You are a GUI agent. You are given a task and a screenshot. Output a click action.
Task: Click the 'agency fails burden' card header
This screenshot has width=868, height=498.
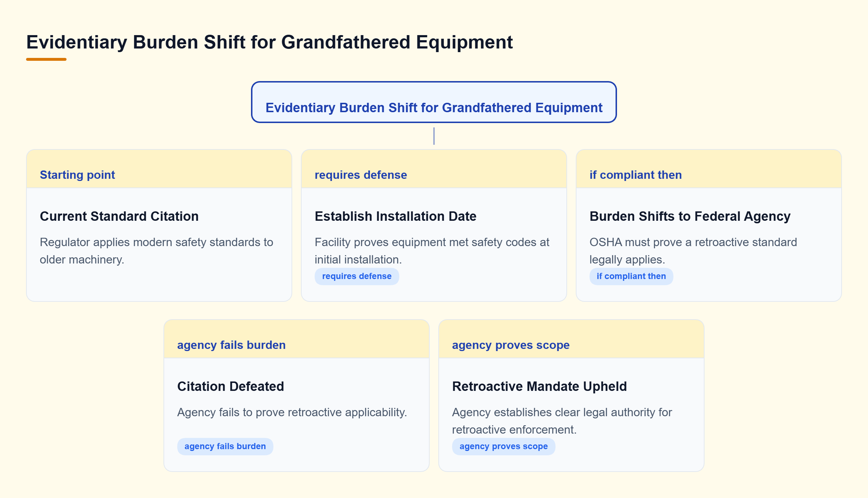coord(297,339)
